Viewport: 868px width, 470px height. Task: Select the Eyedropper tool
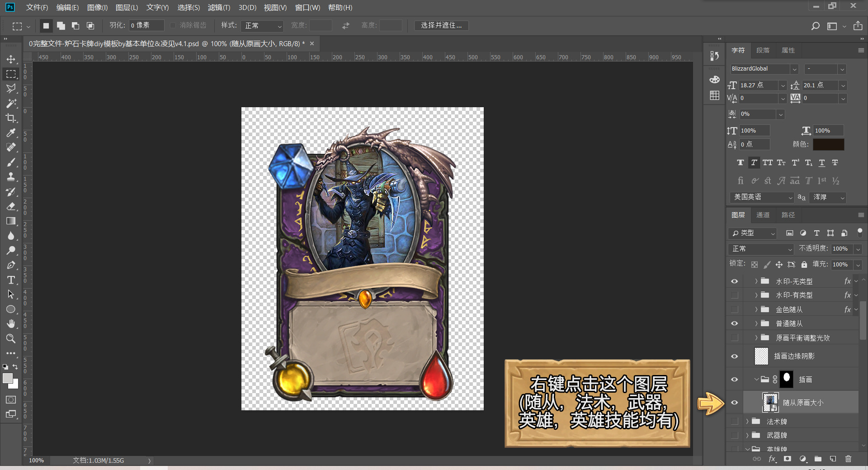[x=11, y=133]
